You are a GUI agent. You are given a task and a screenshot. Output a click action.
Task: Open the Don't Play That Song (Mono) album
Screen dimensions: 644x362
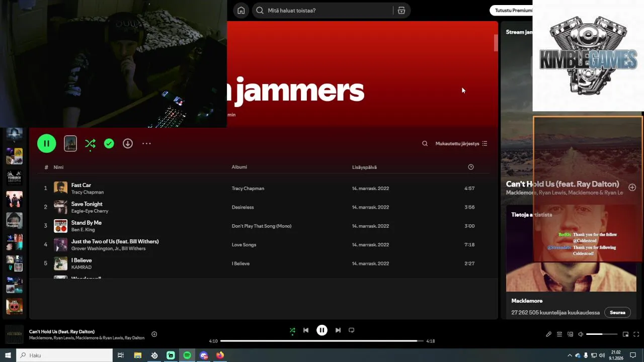[262, 226]
